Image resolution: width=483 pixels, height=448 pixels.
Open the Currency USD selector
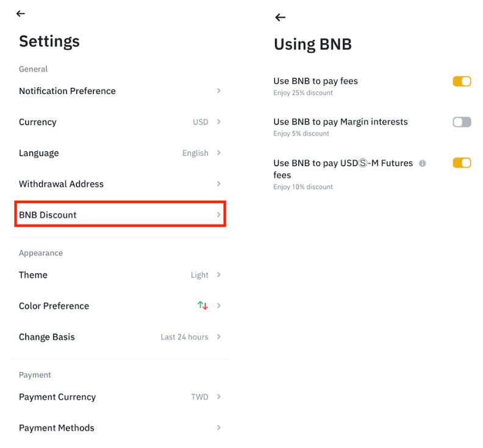point(201,122)
